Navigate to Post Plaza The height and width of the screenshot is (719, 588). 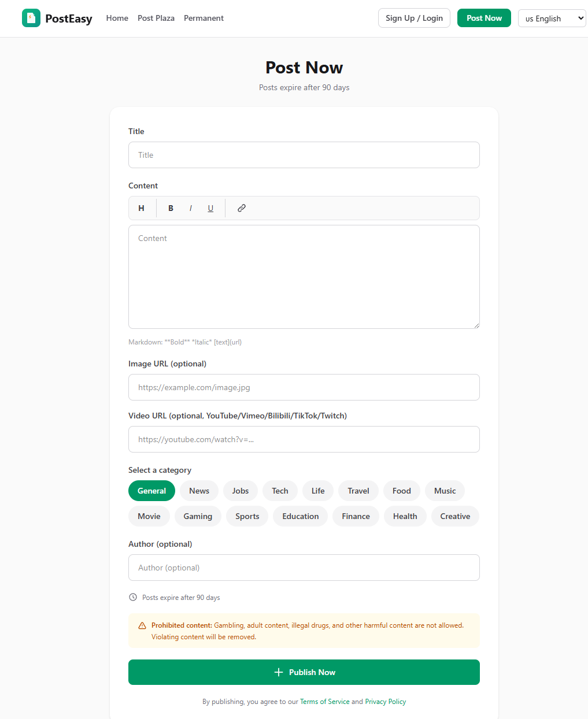tap(156, 18)
